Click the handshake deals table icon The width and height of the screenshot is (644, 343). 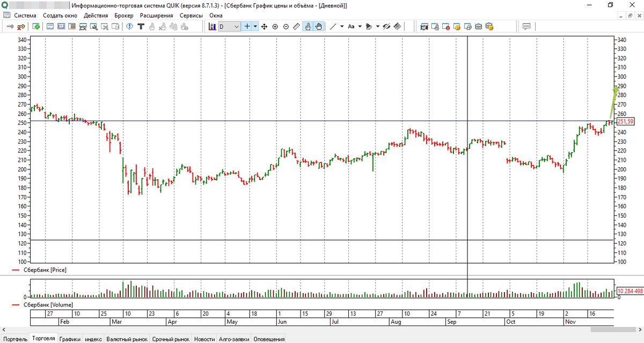pos(425,27)
